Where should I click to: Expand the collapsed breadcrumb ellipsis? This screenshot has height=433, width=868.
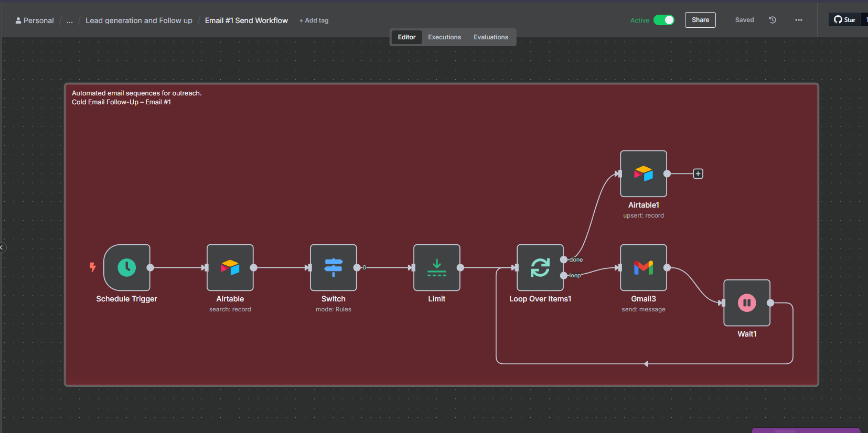[x=70, y=20]
